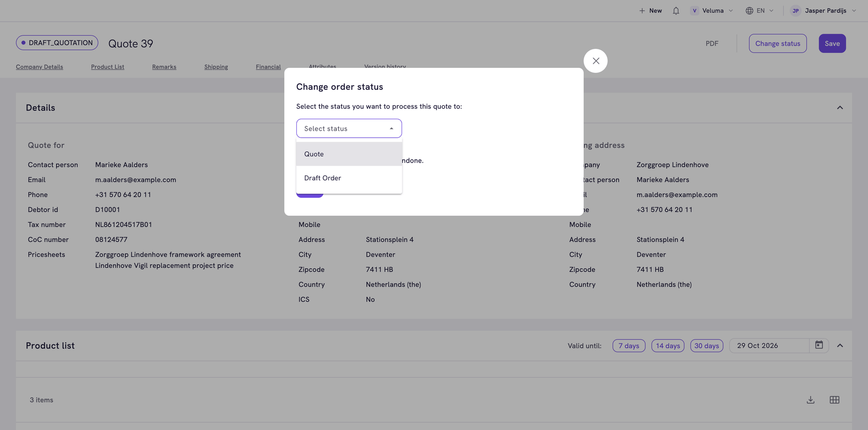The image size is (868, 430).
Task: Click the Debtor id D10001
Action: [x=108, y=210]
